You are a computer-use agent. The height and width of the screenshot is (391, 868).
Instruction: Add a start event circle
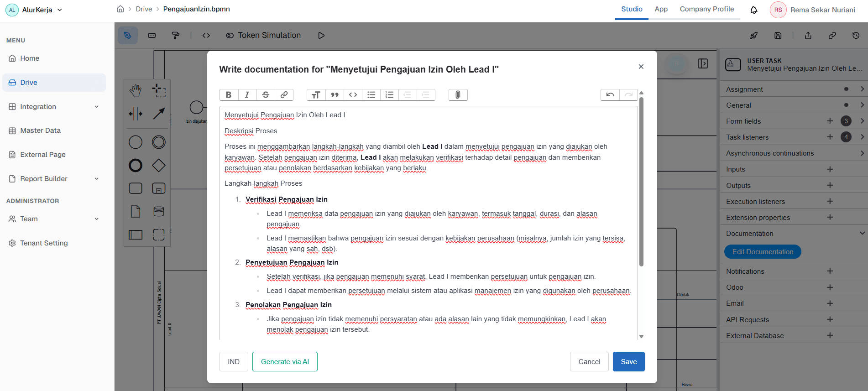point(136,142)
